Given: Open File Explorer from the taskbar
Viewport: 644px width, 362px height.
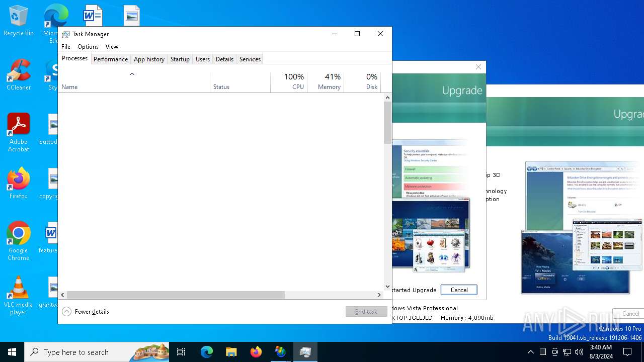Looking at the screenshot, I should [x=231, y=352].
